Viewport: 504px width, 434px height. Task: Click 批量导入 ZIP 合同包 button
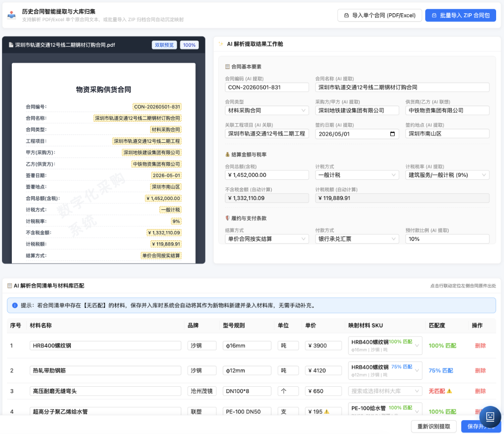tap(461, 15)
